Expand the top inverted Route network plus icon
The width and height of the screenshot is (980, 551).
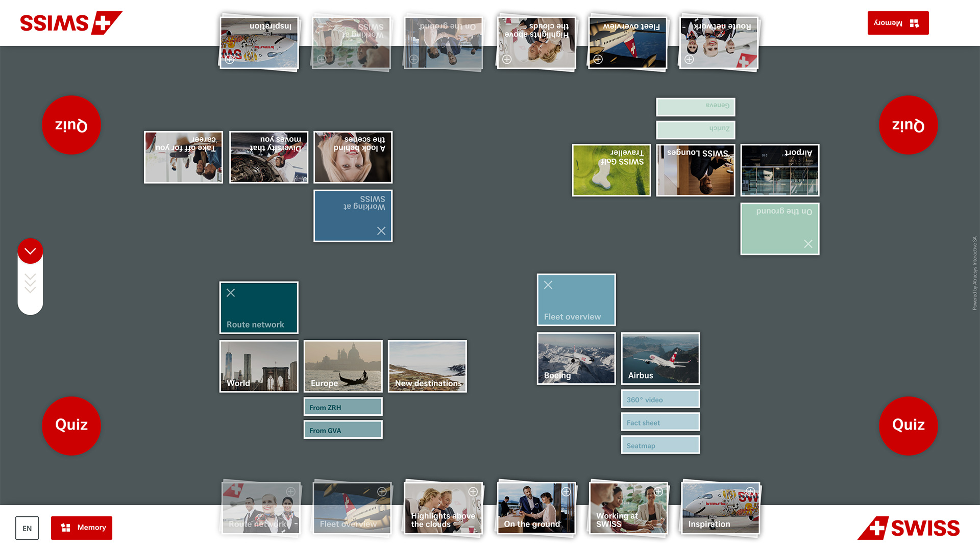click(689, 60)
